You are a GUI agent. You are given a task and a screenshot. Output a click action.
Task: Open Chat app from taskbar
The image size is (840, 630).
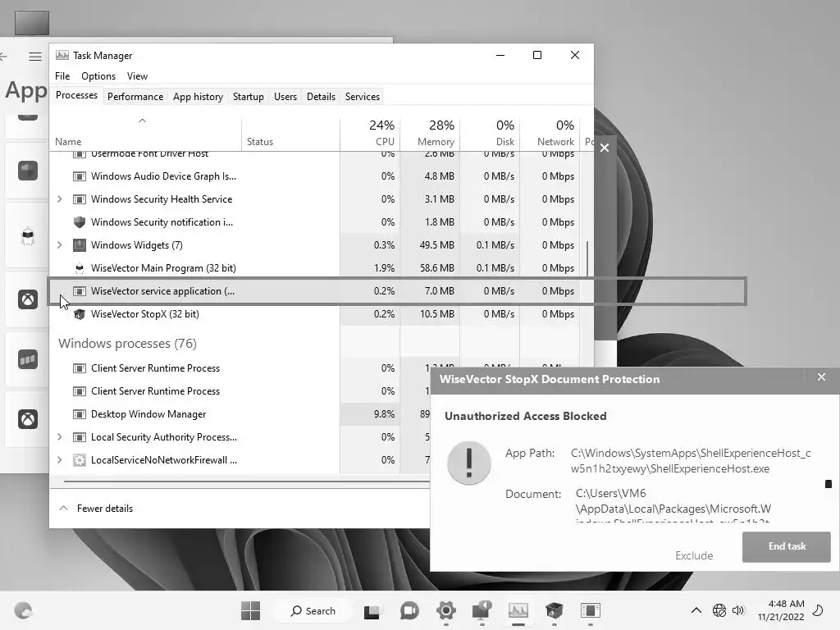409,610
